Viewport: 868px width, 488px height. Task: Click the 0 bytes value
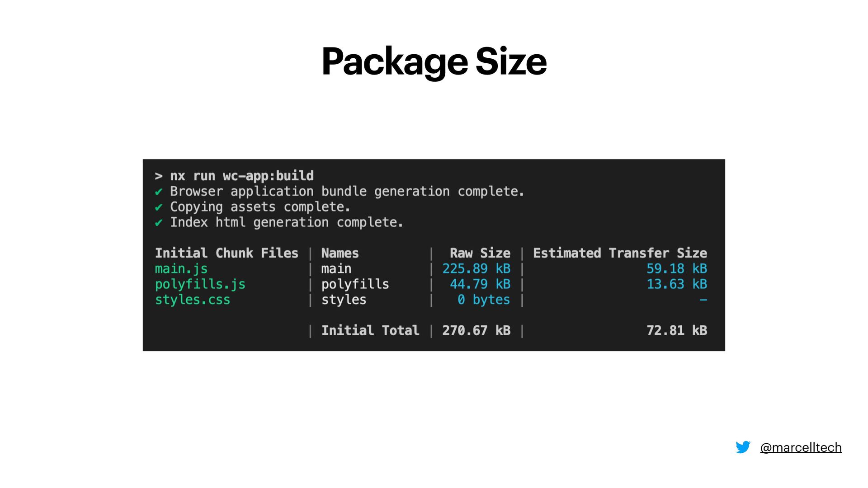tap(484, 300)
